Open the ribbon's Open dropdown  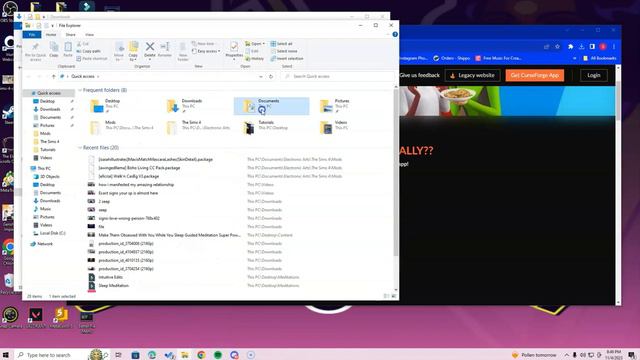(x=255, y=44)
